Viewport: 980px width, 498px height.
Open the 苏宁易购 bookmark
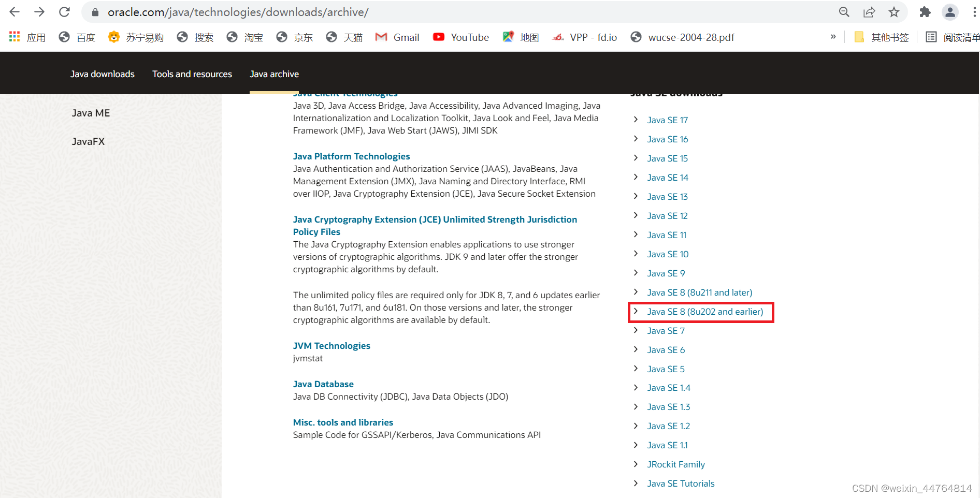[136, 37]
